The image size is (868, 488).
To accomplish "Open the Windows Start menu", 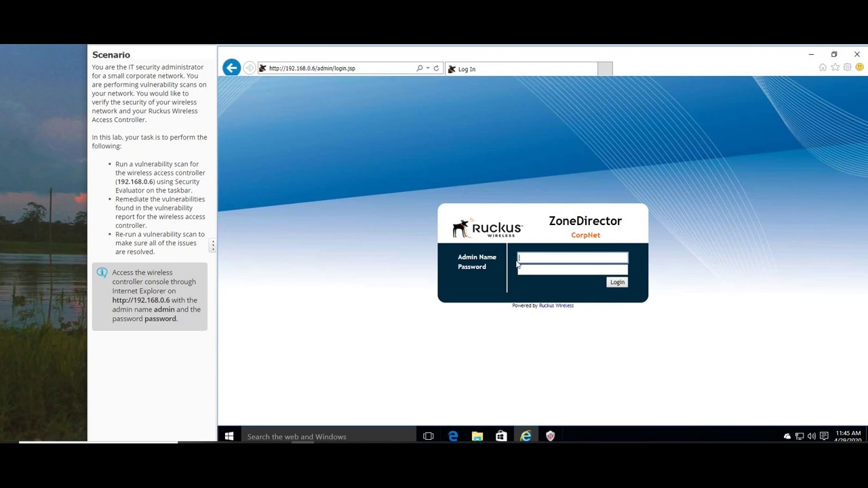I will [x=229, y=436].
